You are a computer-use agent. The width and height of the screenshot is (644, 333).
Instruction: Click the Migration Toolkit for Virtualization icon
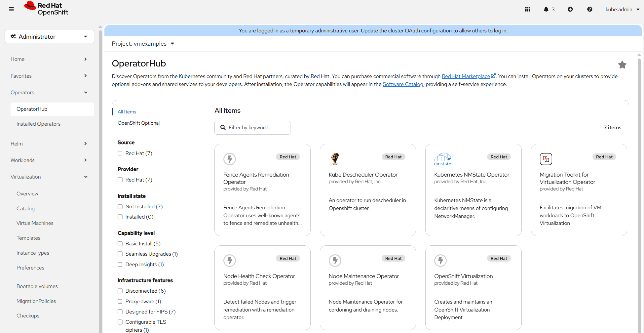tap(546, 159)
